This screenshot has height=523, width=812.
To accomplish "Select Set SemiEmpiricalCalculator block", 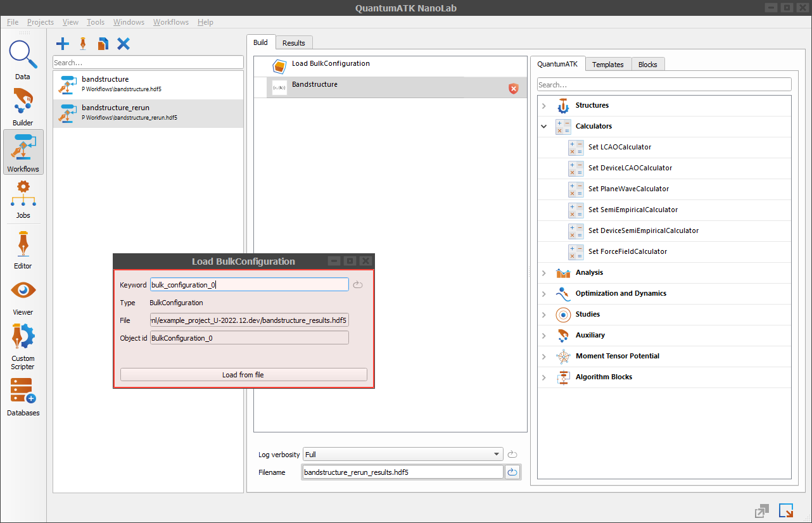I will click(x=664, y=210).
